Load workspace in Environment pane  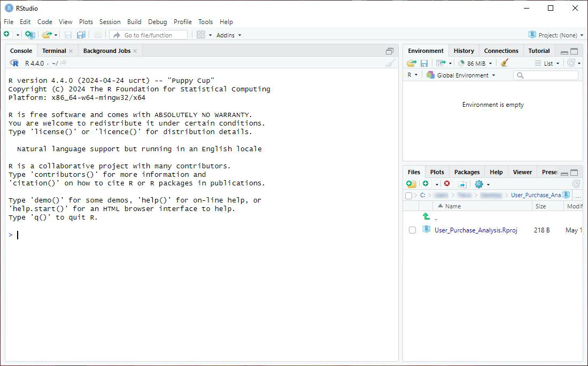[x=412, y=63]
